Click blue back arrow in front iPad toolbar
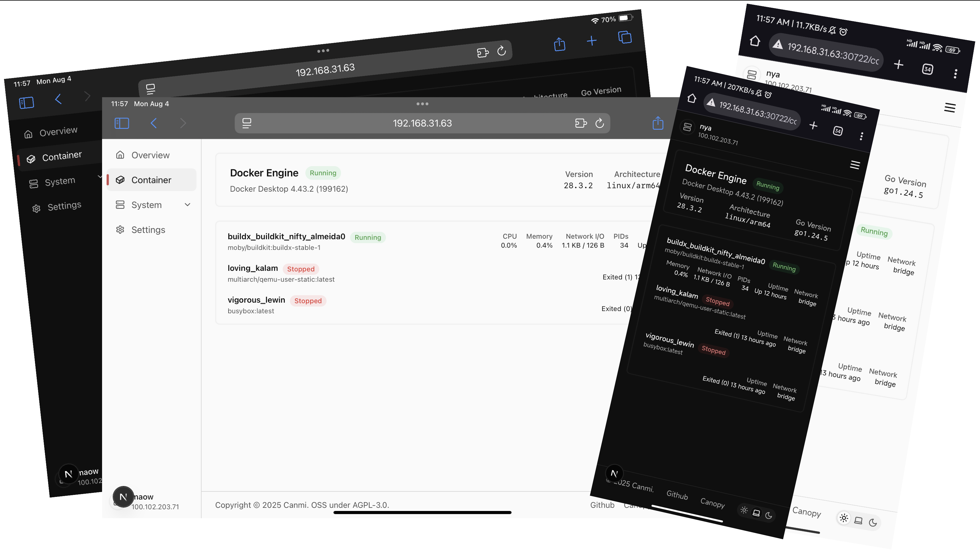Screen dimensions: 980x552 coord(154,123)
